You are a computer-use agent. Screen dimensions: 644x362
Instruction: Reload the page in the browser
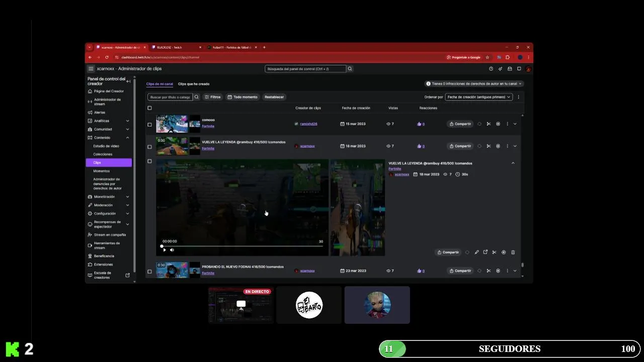tap(107, 57)
